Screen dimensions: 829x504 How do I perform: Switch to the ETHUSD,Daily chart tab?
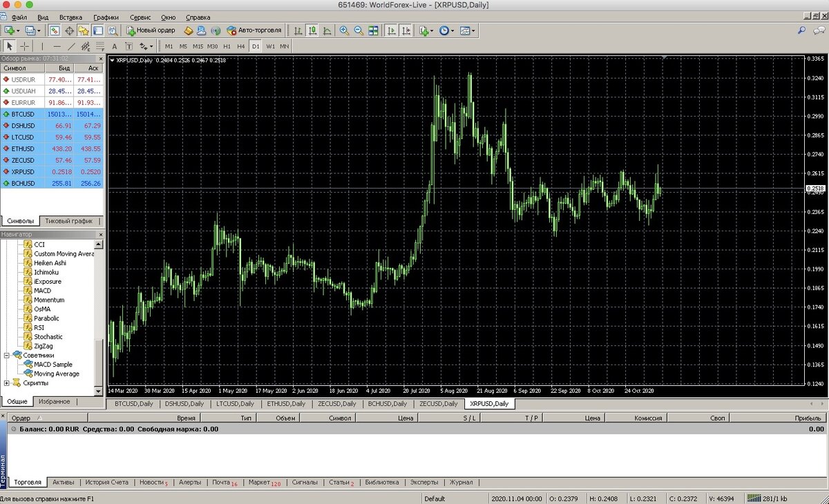pyautogui.click(x=285, y=404)
